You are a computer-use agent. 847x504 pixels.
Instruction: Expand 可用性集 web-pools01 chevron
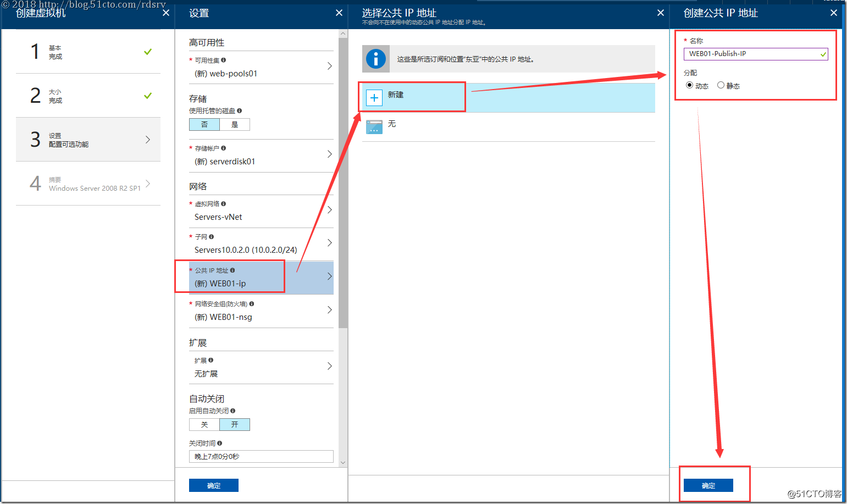pos(330,66)
